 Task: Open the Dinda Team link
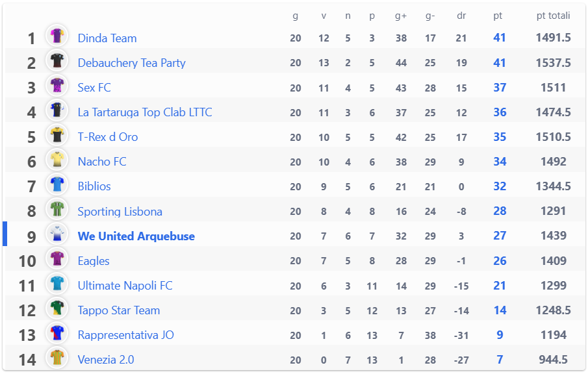(x=107, y=38)
